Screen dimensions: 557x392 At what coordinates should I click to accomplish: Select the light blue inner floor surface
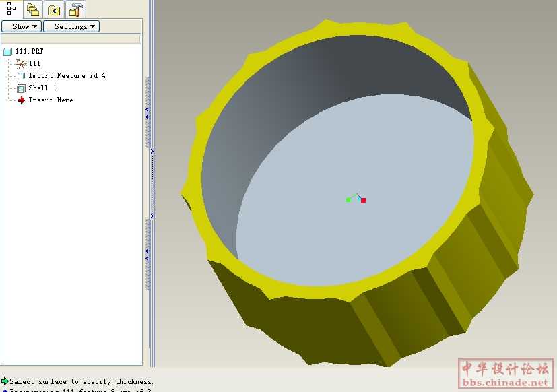coord(350,229)
